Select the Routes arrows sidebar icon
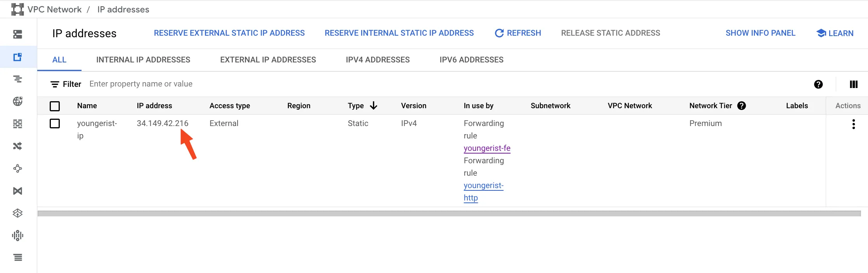Screen dimensions: 868x273 click(17, 146)
